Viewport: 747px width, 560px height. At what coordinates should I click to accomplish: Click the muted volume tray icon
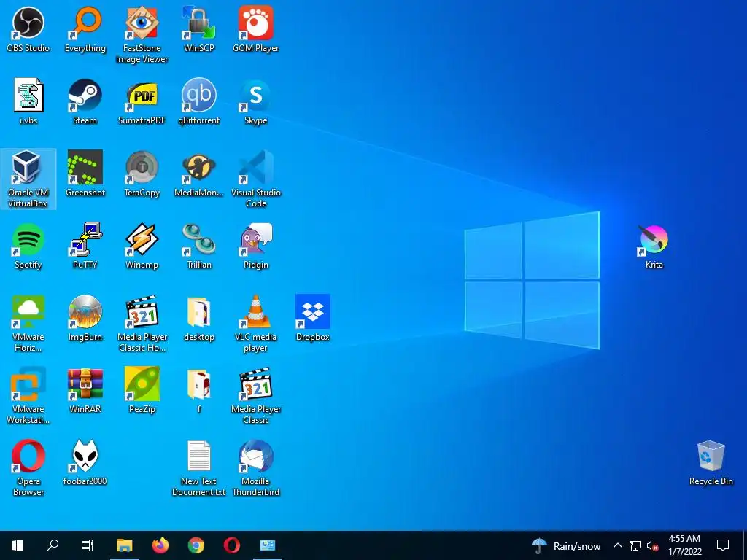coord(653,545)
